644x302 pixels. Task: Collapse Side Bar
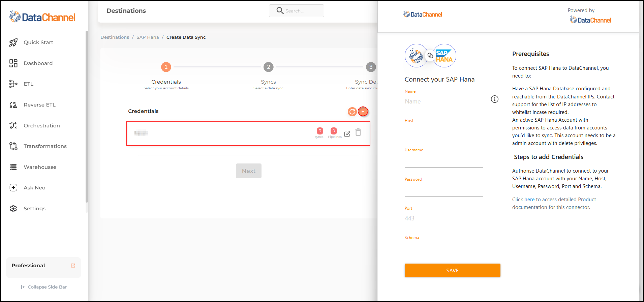[44, 287]
